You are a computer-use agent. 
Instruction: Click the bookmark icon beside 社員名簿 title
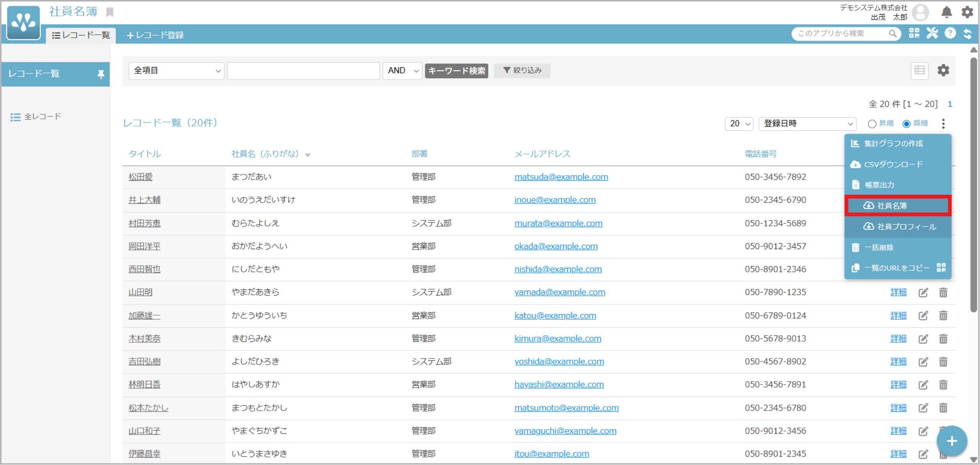coord(110,12)
